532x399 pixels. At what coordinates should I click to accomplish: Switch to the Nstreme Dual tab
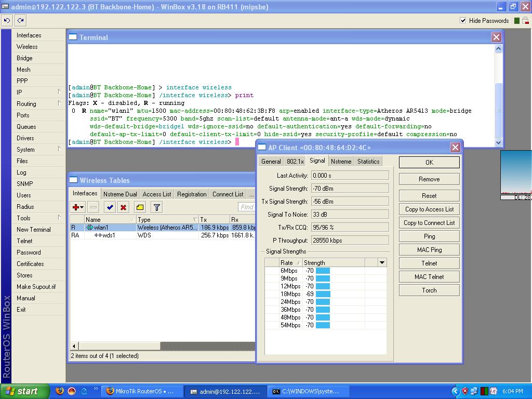click(x=120, y=194)
